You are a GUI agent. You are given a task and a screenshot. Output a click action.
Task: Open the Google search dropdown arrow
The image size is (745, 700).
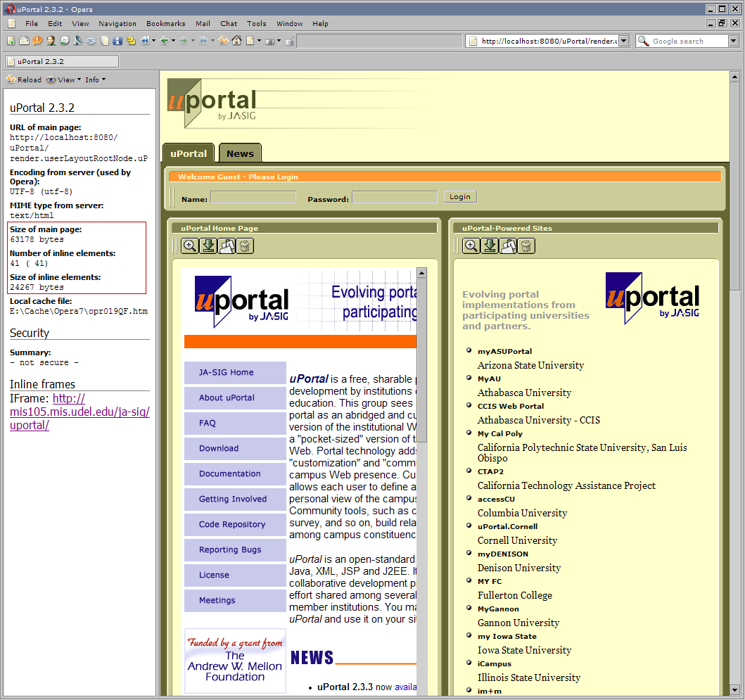(734, 41)
